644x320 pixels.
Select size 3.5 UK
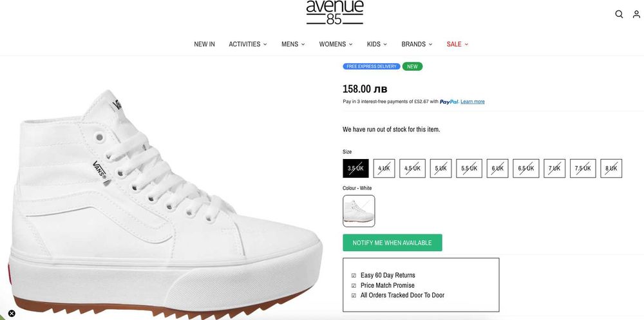coord(355,169)
